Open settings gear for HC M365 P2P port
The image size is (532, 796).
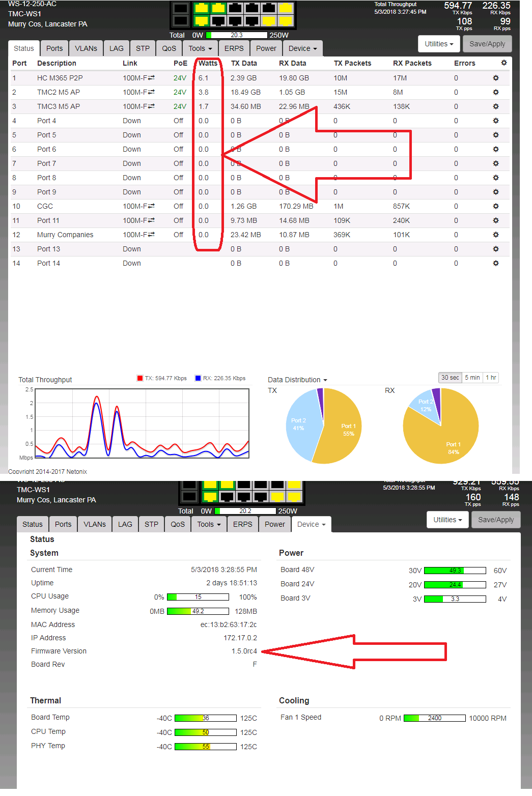(x=496, y=78)
